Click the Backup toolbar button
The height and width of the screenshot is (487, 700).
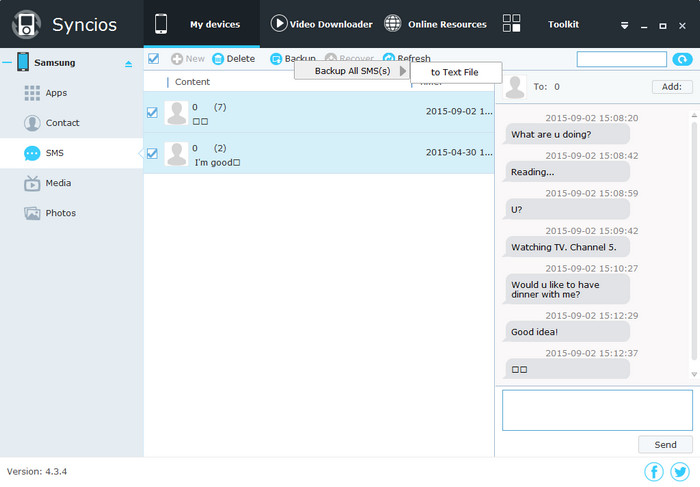[293, 58]
